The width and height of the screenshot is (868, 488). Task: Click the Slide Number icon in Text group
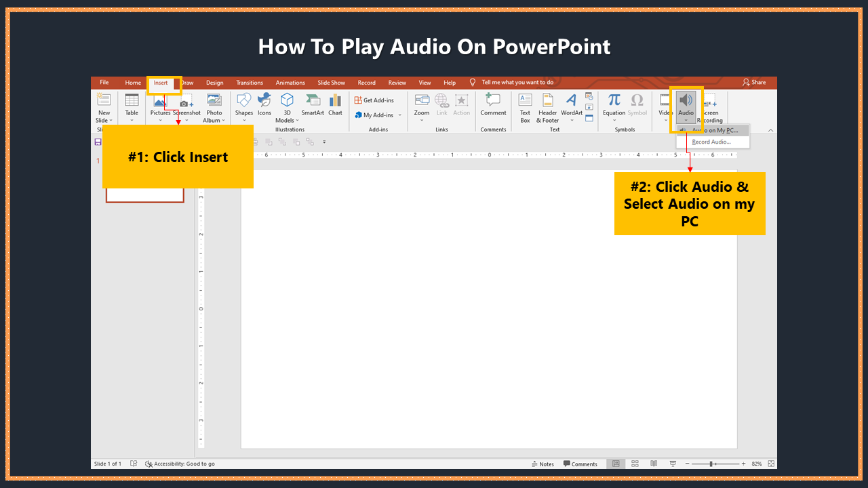coord(589,107)
